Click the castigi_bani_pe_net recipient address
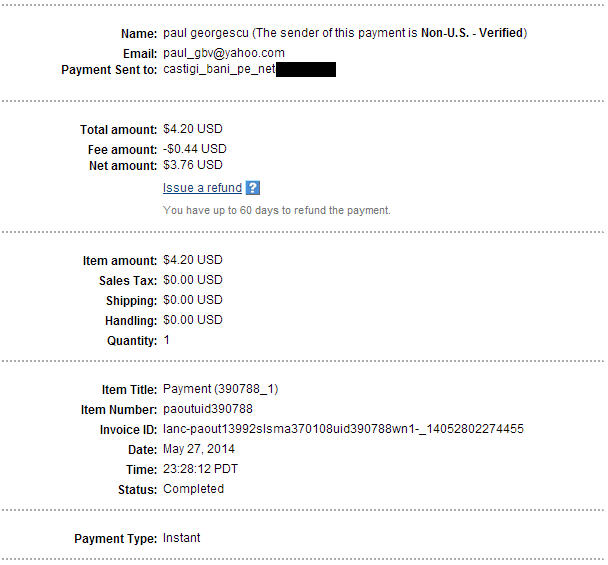 coord(217,70)
